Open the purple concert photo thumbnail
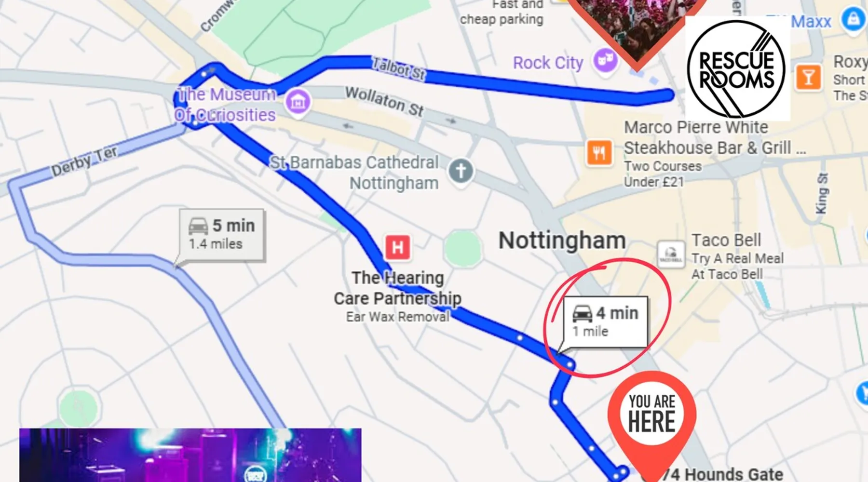868x482 pixels. point(190,455)
